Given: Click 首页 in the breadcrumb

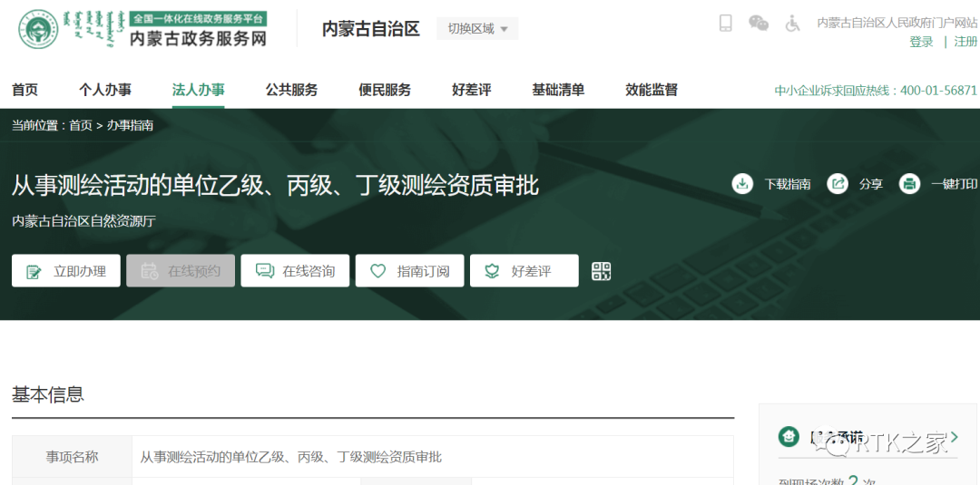Looking at the screenshot, I should (x=81, y=125).
